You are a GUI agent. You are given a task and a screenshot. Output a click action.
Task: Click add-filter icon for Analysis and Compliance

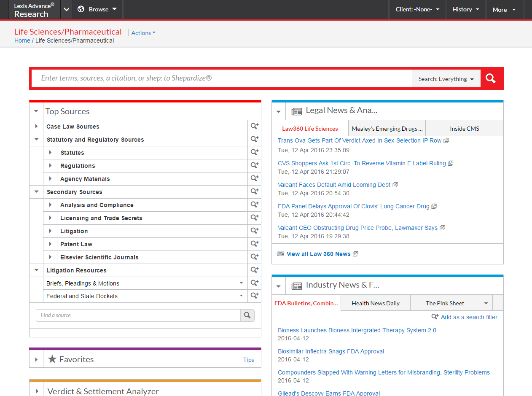point(254,205)
